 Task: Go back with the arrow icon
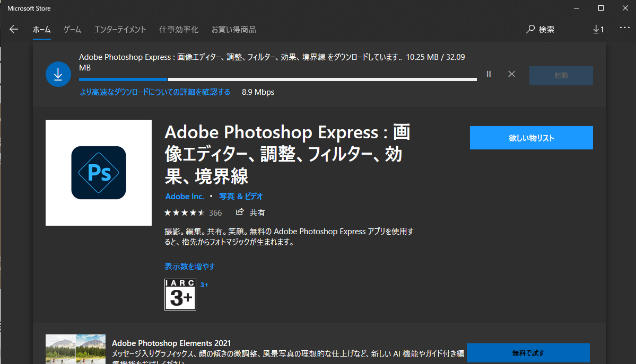pos(14,29)
